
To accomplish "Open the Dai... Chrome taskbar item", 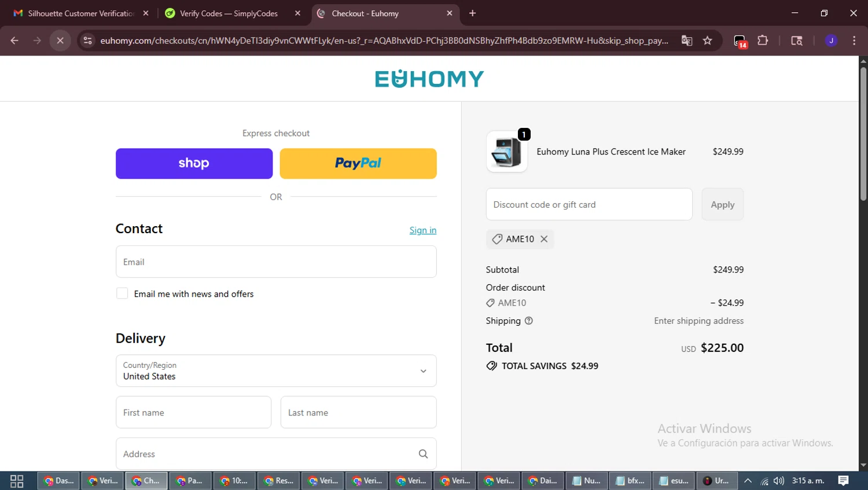I will click(x=543, y=481).
